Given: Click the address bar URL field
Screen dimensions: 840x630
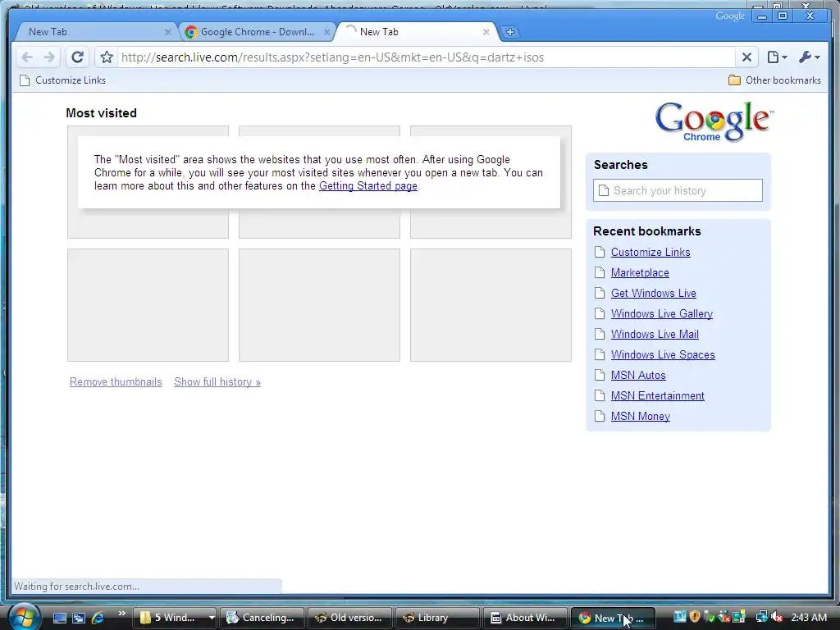Looking at the screenshot, I should (426, 57).
